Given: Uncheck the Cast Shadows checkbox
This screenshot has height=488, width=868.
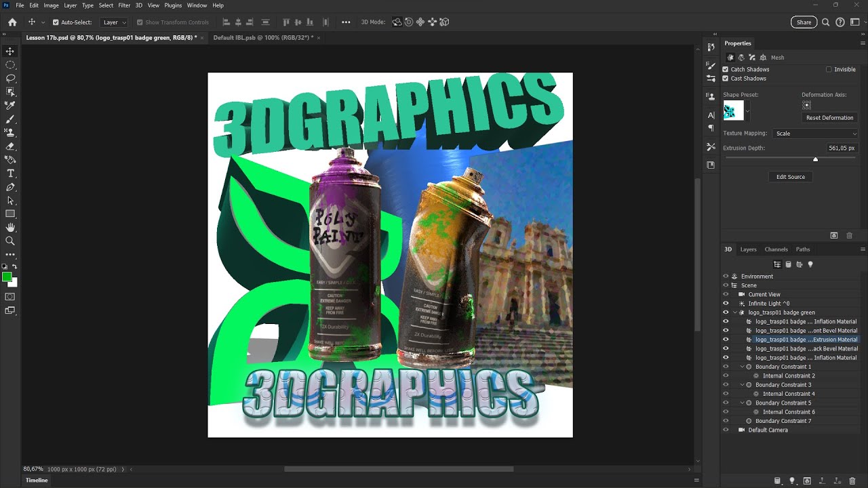Looking at the screenshot, I should click(726, 79).
